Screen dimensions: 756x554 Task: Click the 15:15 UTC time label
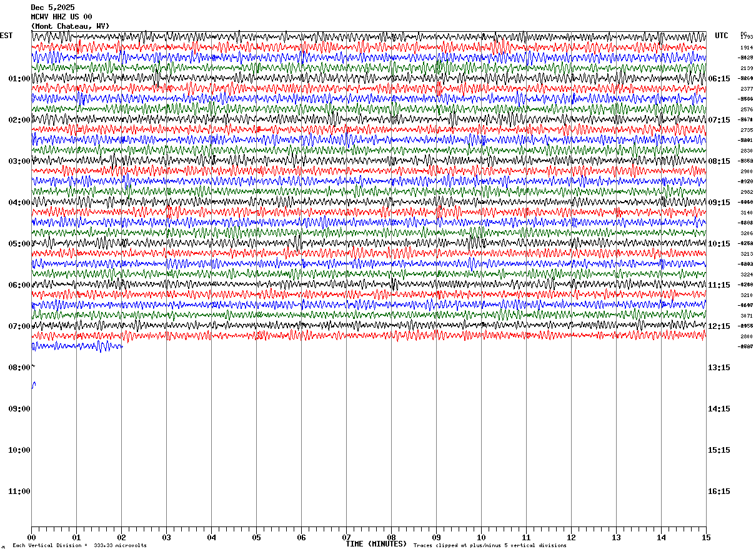(x=719, y=450)
